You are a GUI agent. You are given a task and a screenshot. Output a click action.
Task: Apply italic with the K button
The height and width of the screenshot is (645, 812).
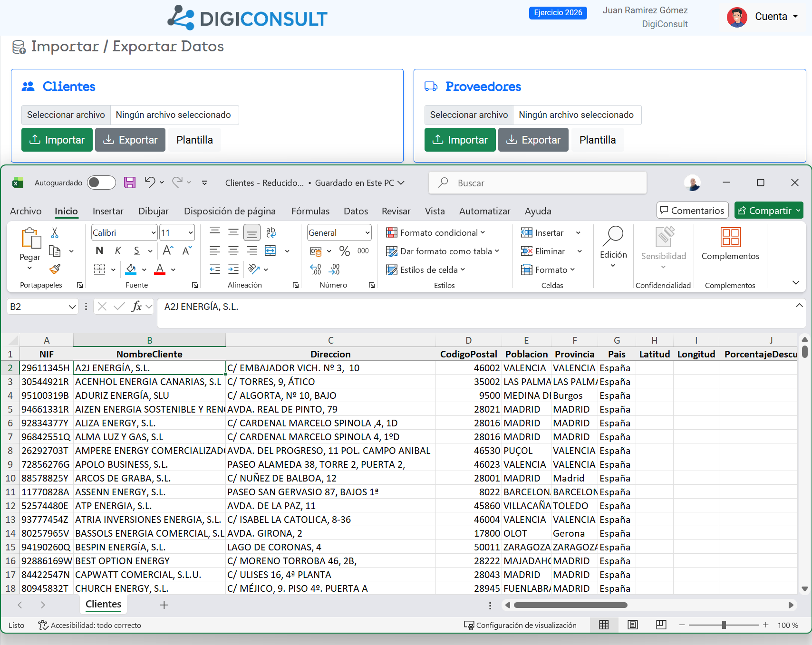point(118,250)
